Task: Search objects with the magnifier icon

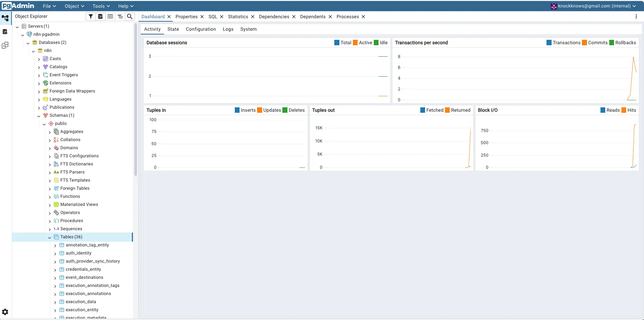Action: pos(130,16)
